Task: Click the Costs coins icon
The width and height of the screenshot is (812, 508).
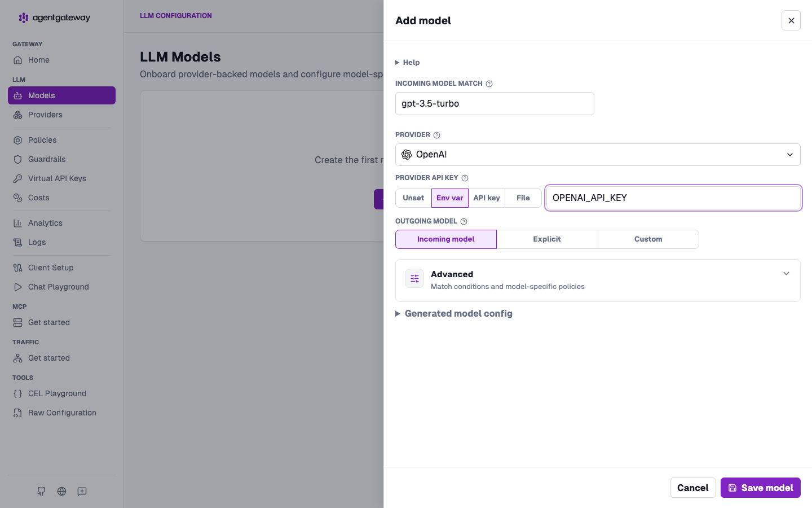Action: 18,198
